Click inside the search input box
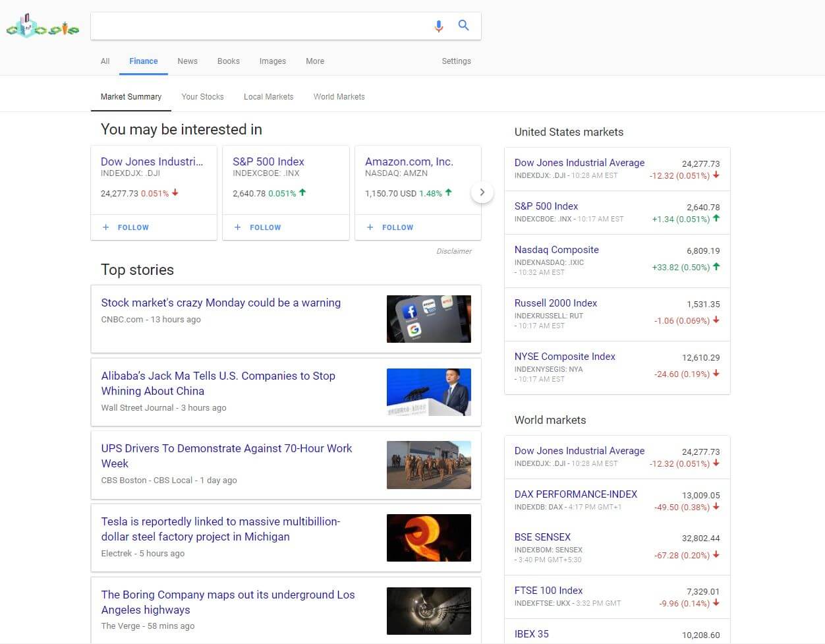The image size is (825, 644). [x=257, y=26]
